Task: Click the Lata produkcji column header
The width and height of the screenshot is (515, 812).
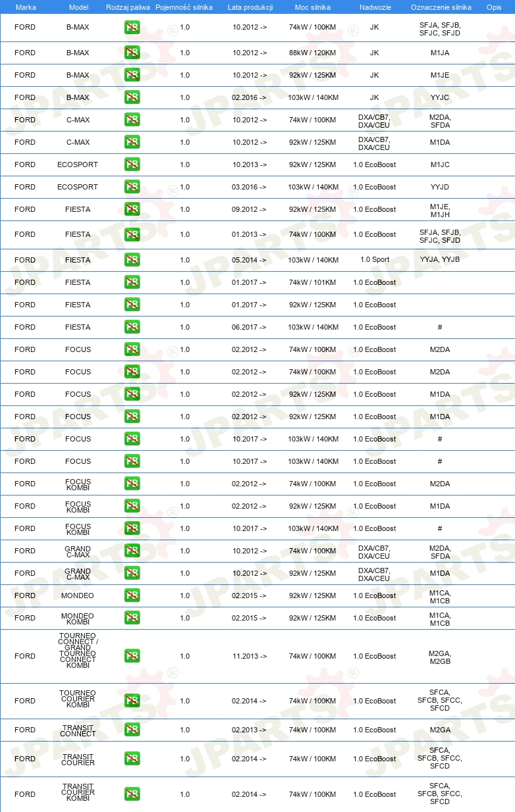Action: pos(250,7)
